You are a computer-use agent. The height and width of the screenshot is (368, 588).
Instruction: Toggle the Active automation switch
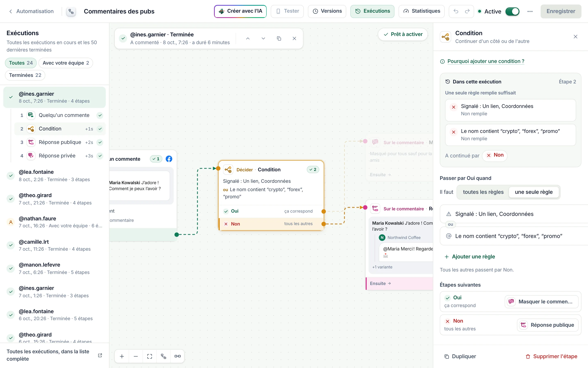pyautogui.click(x=512, y=11)
